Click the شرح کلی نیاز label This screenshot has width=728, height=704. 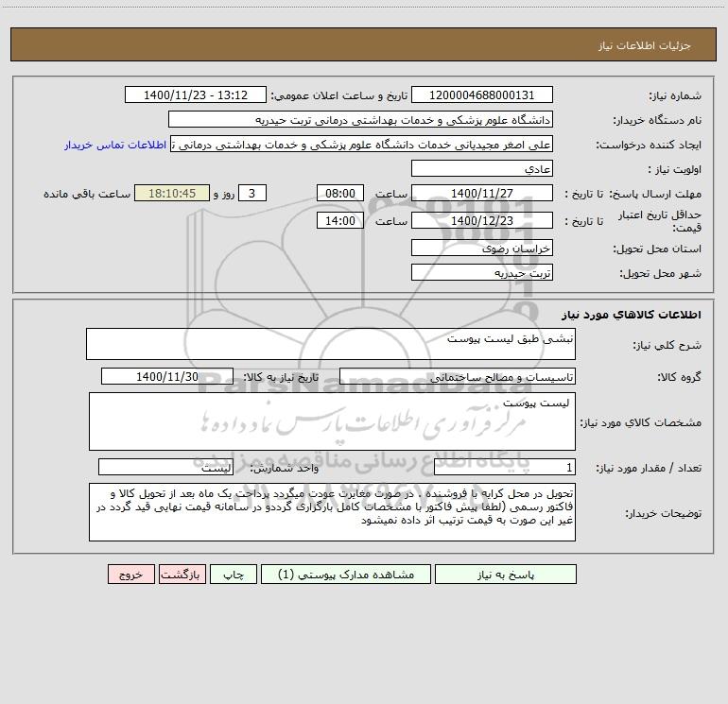point(667,345)
